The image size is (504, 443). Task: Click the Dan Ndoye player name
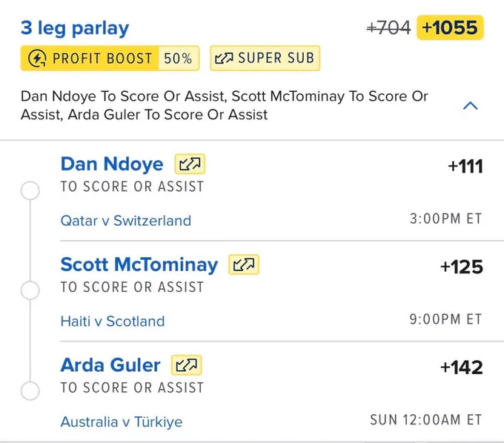pyautogui.click(x=112, y=164)
